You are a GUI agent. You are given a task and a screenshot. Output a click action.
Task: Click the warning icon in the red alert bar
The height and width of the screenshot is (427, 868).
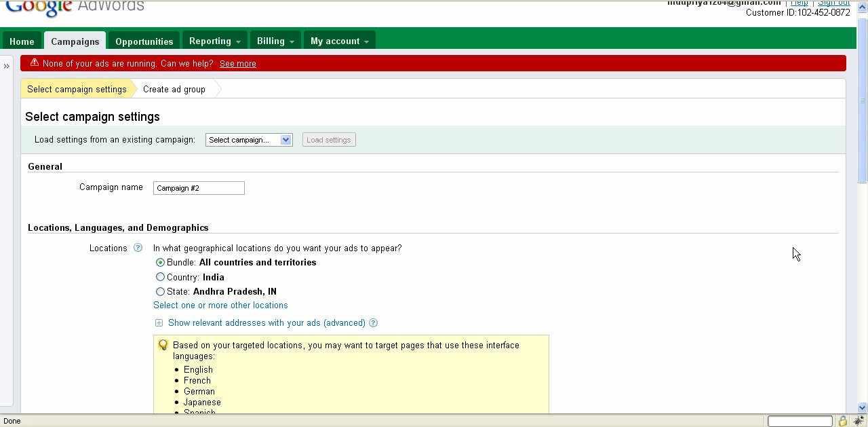tap(34, 63)
